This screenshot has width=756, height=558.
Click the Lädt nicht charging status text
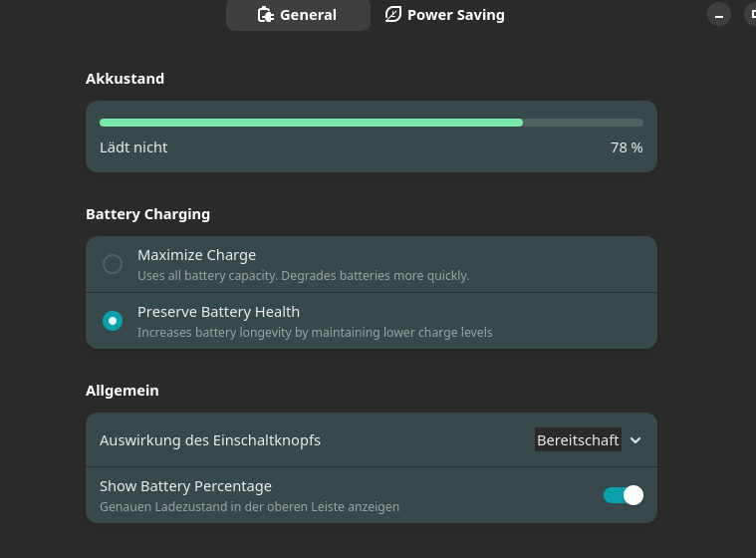(133, 147)
